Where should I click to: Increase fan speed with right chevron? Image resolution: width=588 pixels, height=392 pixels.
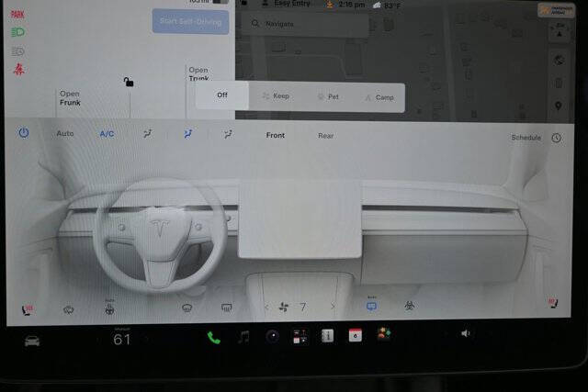coord(333,307)
